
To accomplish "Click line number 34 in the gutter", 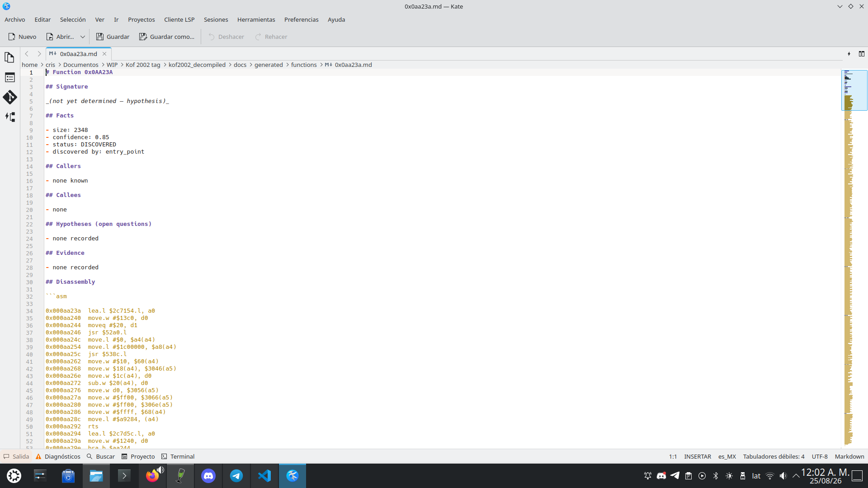I will click(x=29, y=311).
